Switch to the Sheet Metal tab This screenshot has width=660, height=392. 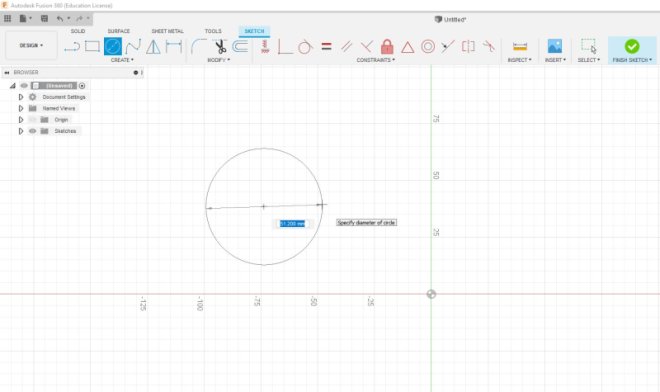[x=168, y=31]
